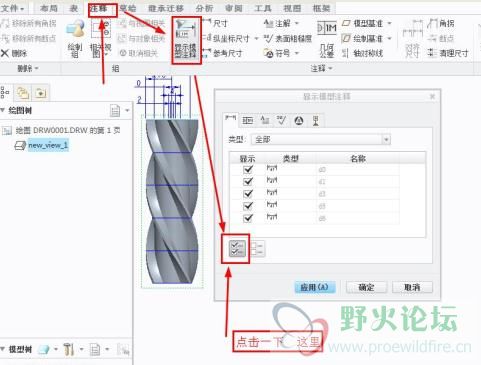Switch to the 视图 ribbon tab
481x365 pixels.
292,8
